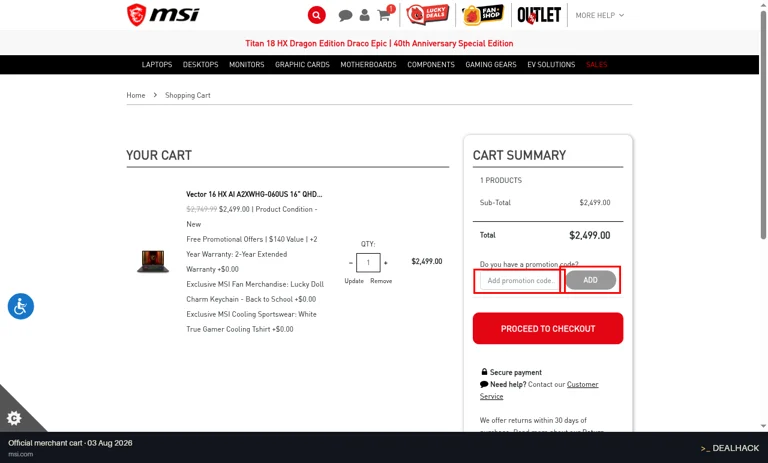Open the Monitors menu

246,65
